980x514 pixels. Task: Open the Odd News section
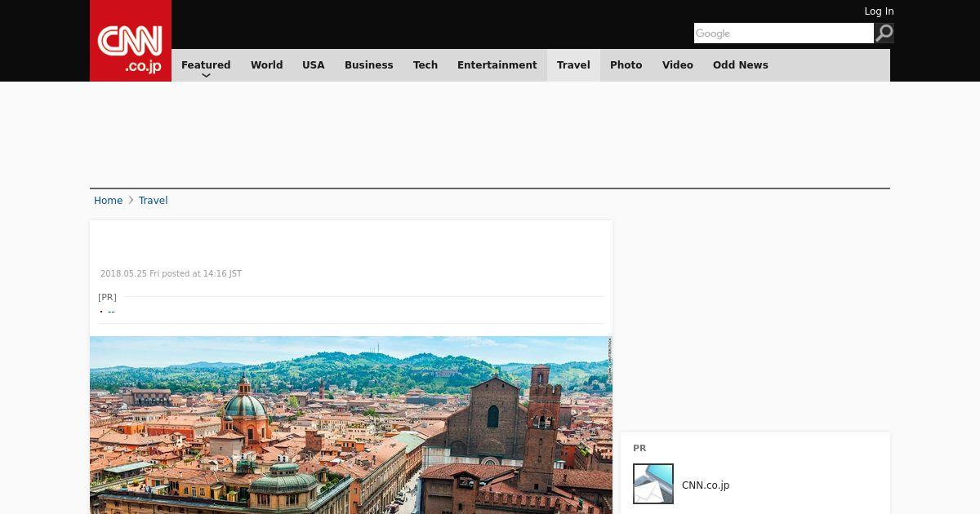(x=741, y=65)
